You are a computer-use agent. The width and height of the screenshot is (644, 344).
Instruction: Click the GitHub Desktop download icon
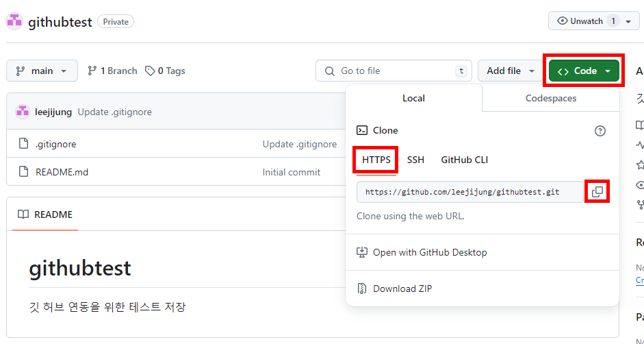click(362, 252)
